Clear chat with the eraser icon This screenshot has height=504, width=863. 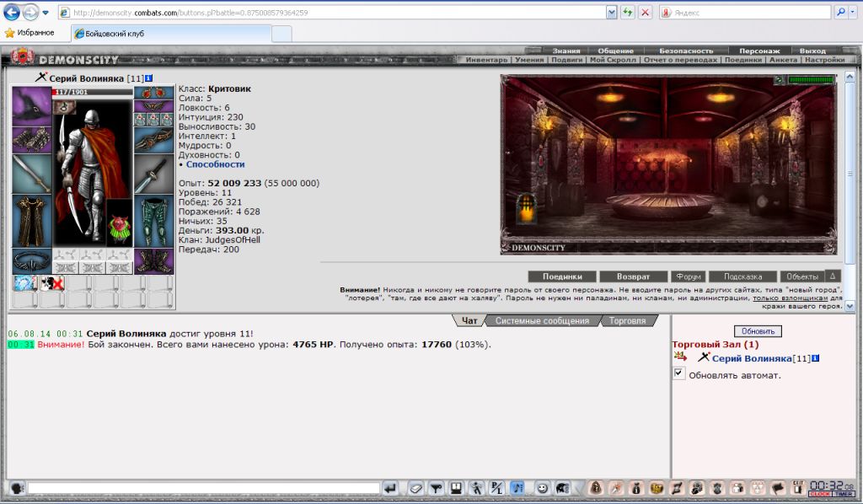[415, 488]
